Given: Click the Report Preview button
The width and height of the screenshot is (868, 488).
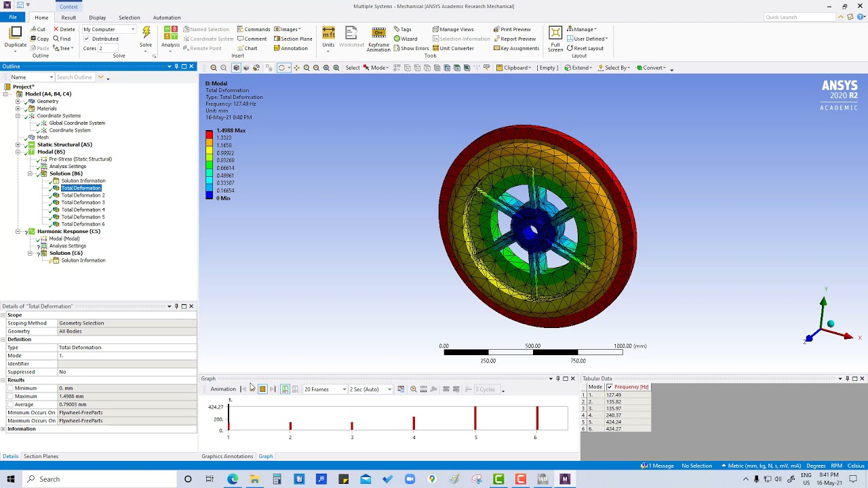Looking at the screenshot, I should 515,39.
